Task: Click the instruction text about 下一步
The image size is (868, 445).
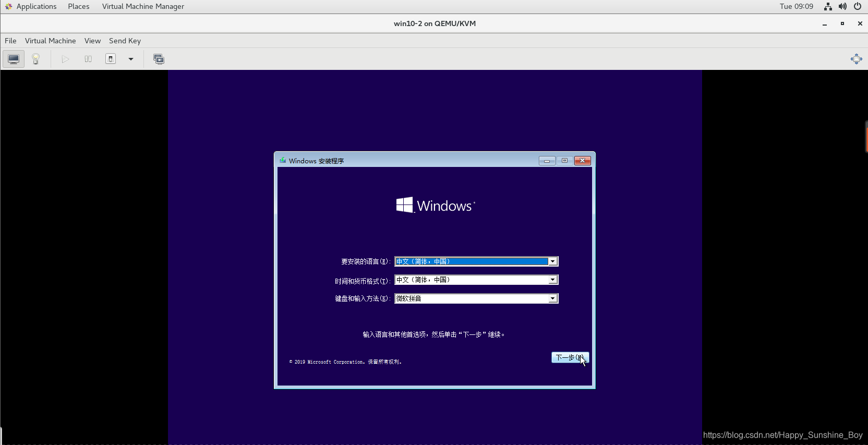Action: tap(434, 334)
